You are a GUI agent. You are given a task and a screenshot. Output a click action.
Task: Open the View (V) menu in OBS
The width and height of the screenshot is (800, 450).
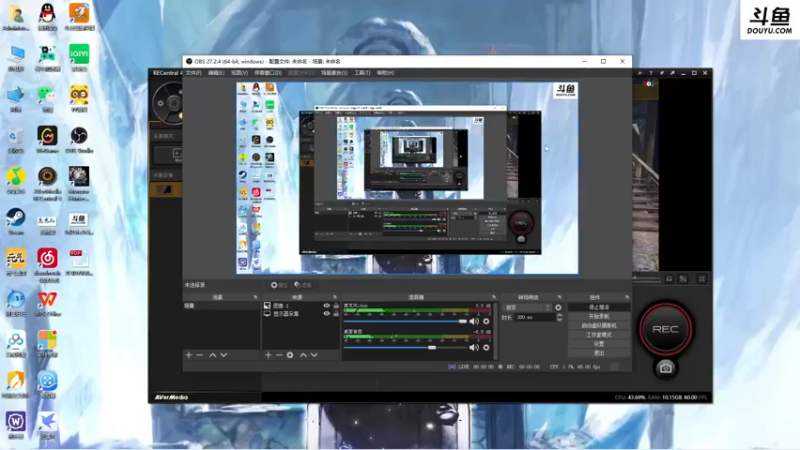[x=239, y=73]
